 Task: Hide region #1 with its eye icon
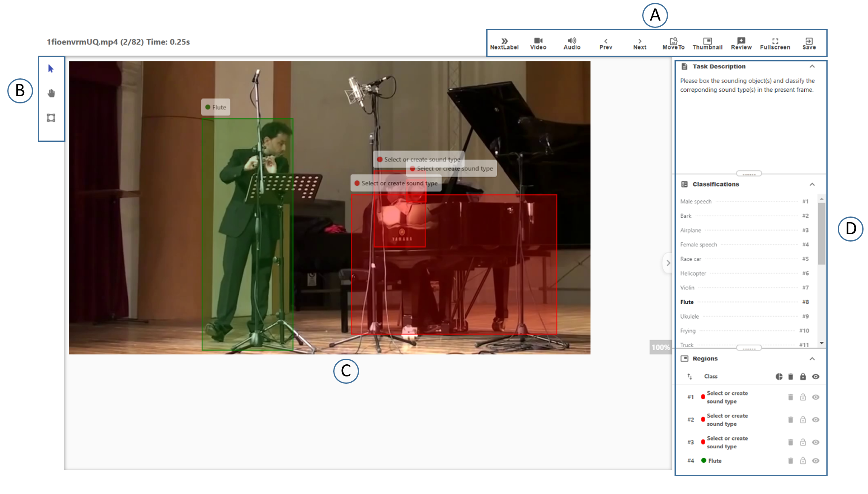click(816, 397)
